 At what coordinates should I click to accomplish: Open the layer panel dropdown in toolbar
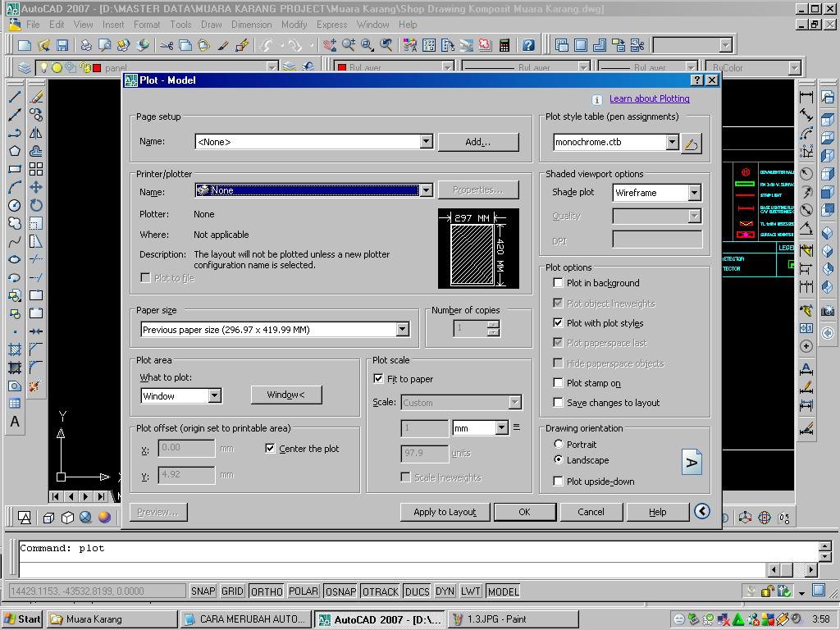point(272,67)
